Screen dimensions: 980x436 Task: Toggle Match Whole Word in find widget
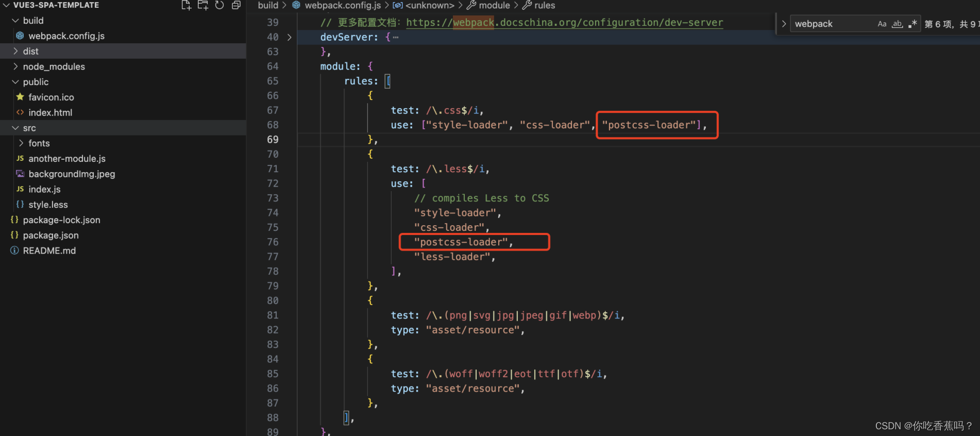[897, 24]
